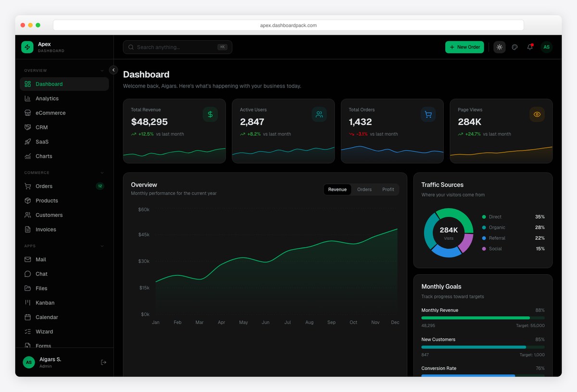The image size is (577, 392).
Task: Click the ⌘K shortcut badge
Action: 222,47
